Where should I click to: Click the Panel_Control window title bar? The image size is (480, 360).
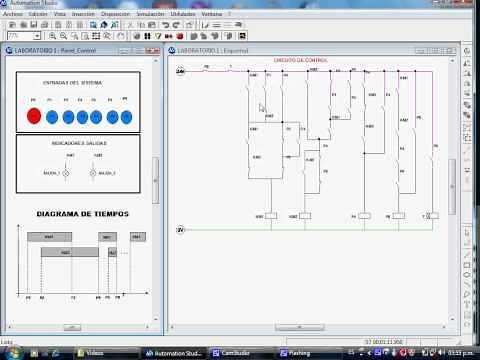click(x=83, y=51)
